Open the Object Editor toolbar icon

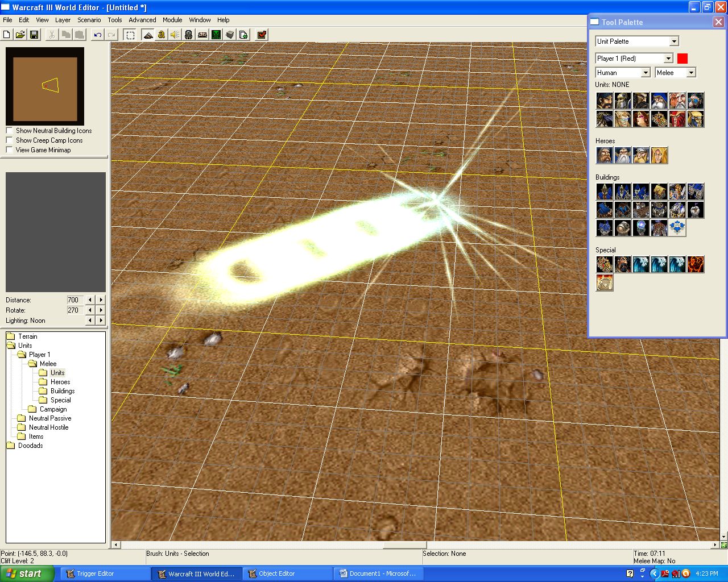[x=189, y=35]
